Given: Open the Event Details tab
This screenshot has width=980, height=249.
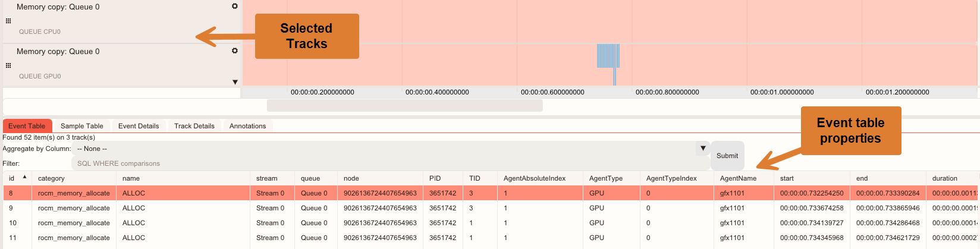Looking at the screenshot, I should click(139, 126).
